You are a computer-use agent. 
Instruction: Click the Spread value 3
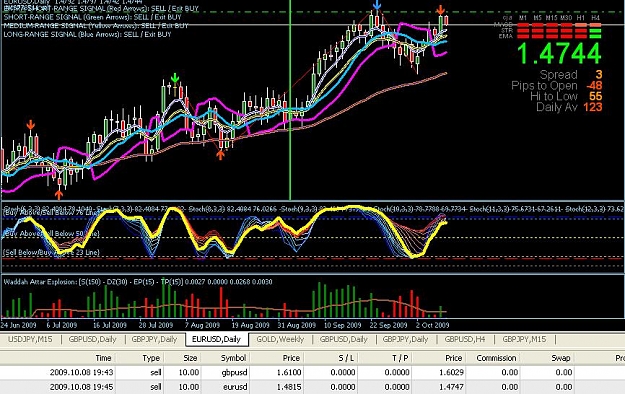tap(599, 75)
